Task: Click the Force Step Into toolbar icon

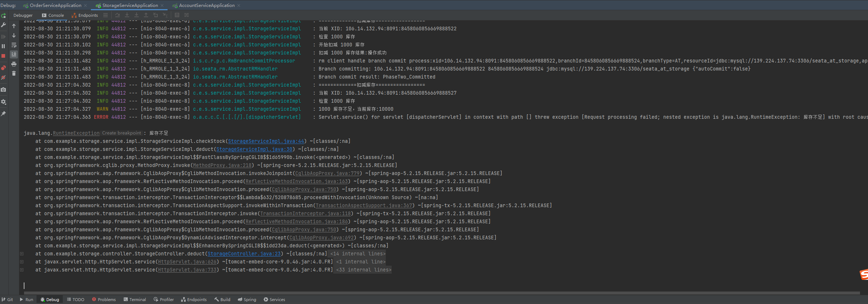Action: [x=137, y=15]
